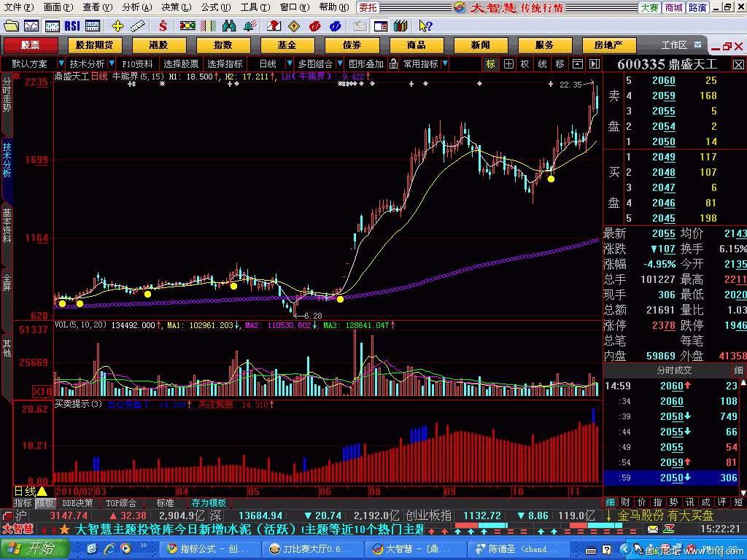The image size is (747, 560).
Task: Click the DDE决策 template tab
Action: click(77, 503)
